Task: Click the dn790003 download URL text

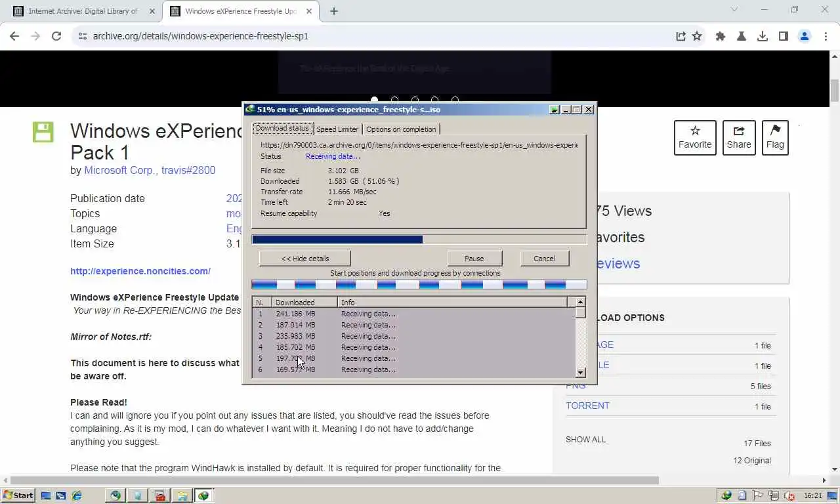Action: click(419, 145)
